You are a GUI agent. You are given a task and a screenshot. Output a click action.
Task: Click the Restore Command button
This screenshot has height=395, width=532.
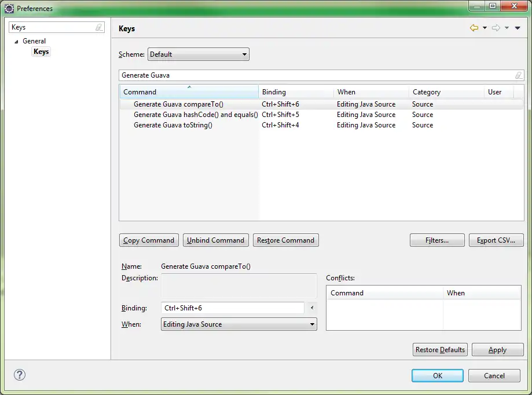(x=285, y=240)
